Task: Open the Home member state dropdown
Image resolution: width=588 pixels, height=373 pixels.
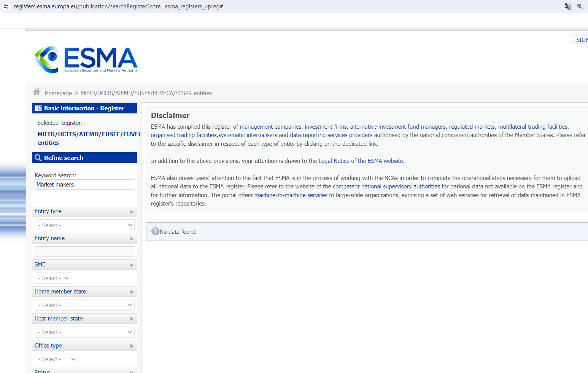Action: pyautogui.click(x=84, y=305)
